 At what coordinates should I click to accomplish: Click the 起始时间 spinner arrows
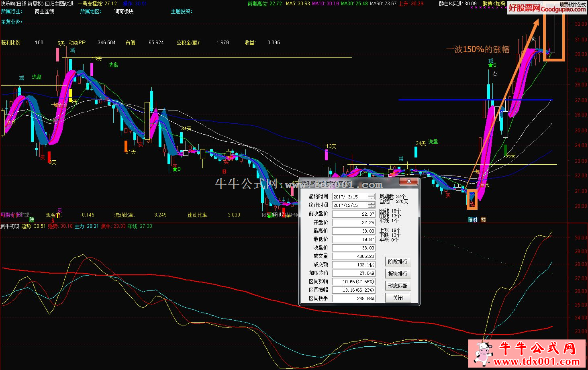(371, 197)
